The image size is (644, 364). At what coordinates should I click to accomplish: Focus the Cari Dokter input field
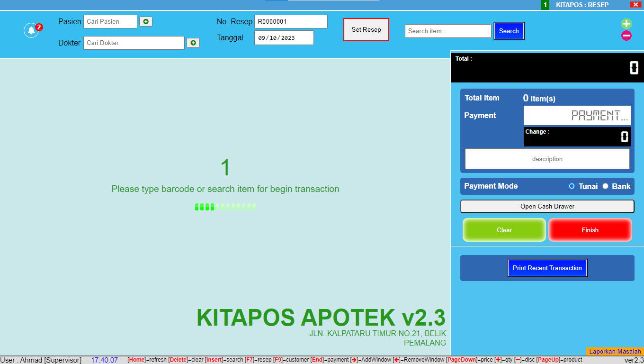point(134,43)
